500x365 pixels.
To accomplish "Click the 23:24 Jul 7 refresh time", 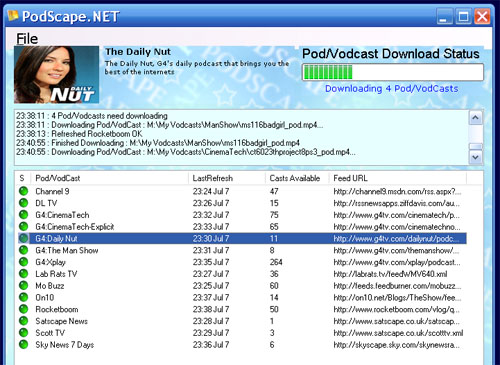I will click(211, 191).
